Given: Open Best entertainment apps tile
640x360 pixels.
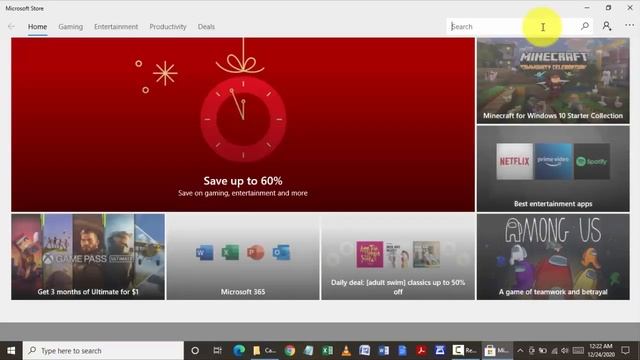Looking at the screenshot, I should click(553, 169).
